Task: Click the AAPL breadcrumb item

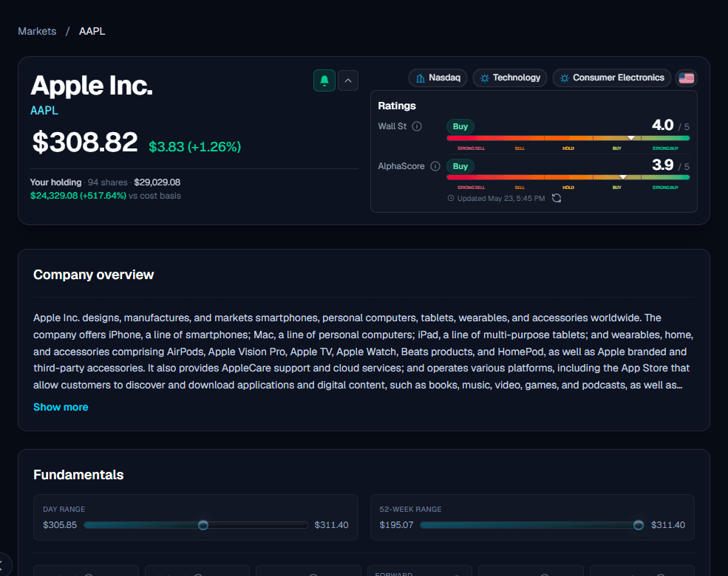Action: [92, 31]
